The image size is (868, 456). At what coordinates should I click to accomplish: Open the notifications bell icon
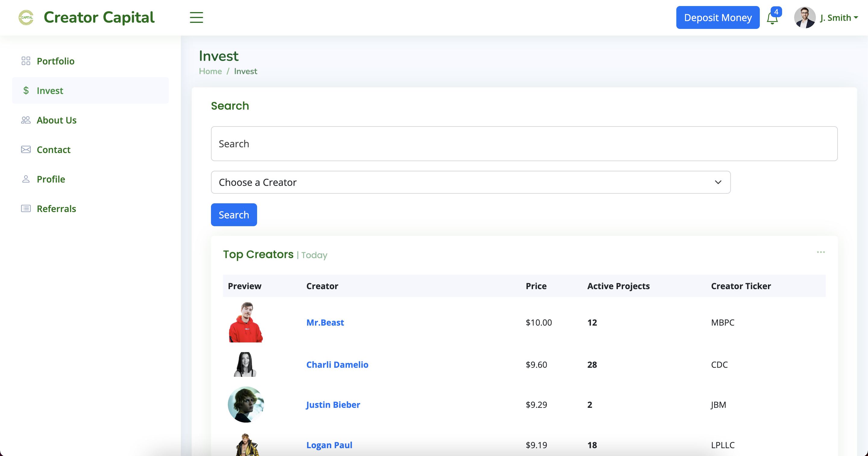(x=772, y=18)
